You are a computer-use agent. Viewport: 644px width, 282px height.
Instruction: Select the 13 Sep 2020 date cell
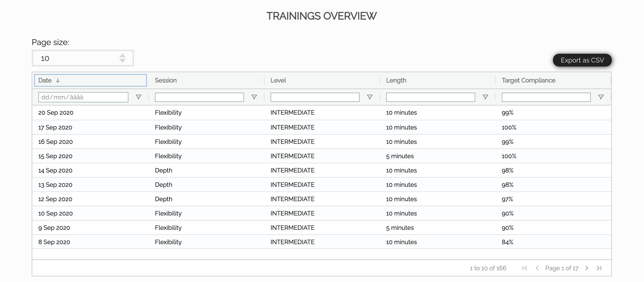tap(55, 185)
